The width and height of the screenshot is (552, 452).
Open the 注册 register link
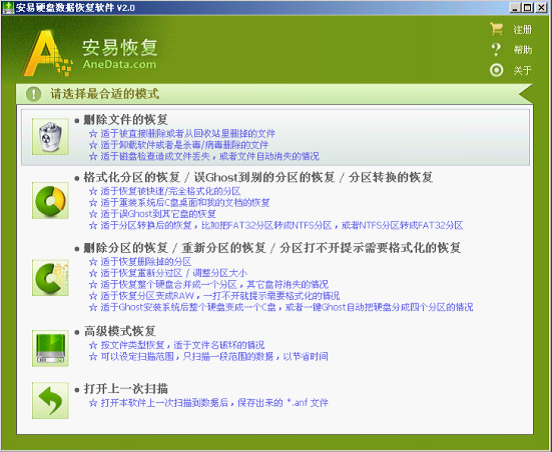[x=522, y=30]
